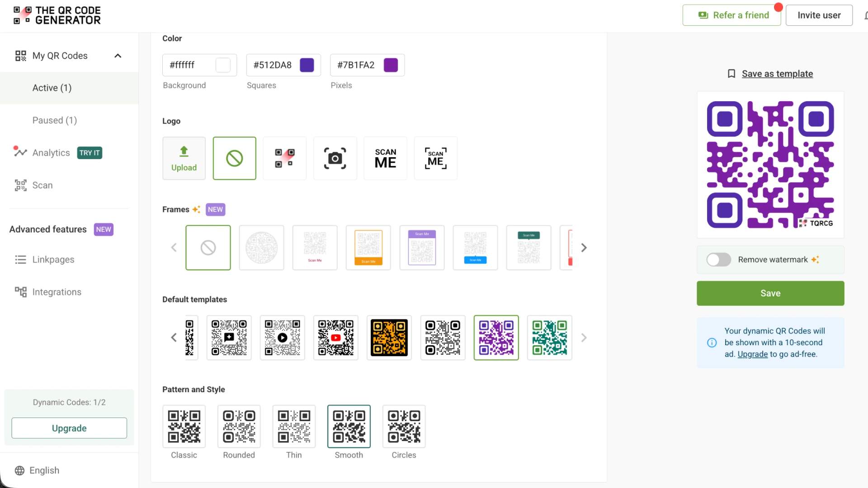Screen dimensions: 868x488
Task: Click The QR Code Generator logo
Action: coord(57,15)
